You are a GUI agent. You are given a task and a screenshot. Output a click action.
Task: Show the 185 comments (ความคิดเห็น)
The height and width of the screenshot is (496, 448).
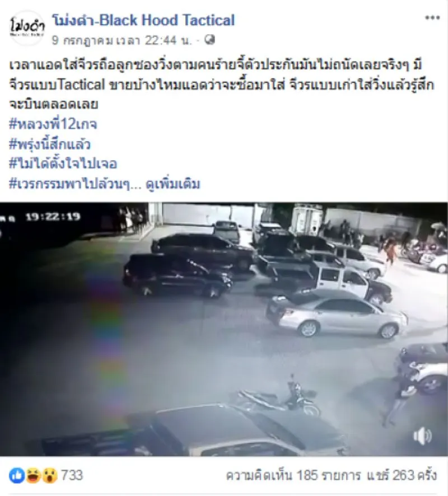[293, 475]
